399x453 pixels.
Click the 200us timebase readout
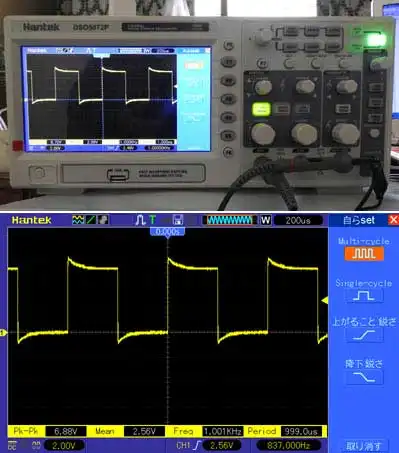[x=298, y=220]
